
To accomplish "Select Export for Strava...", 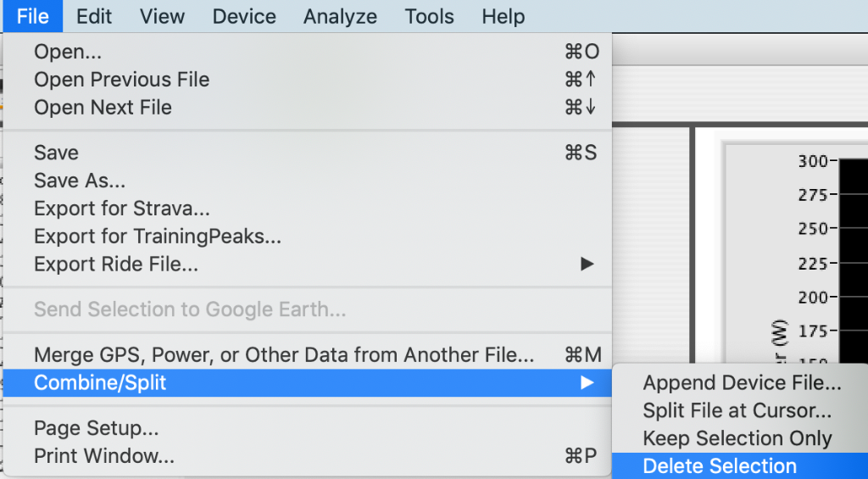I will pyautogui.click(x=307, y=209).
